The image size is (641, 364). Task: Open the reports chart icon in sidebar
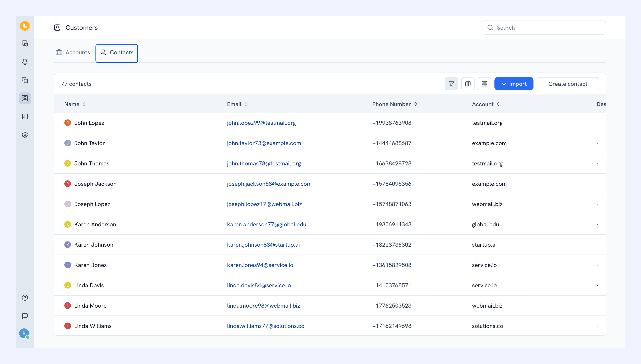tap(25, 116)
